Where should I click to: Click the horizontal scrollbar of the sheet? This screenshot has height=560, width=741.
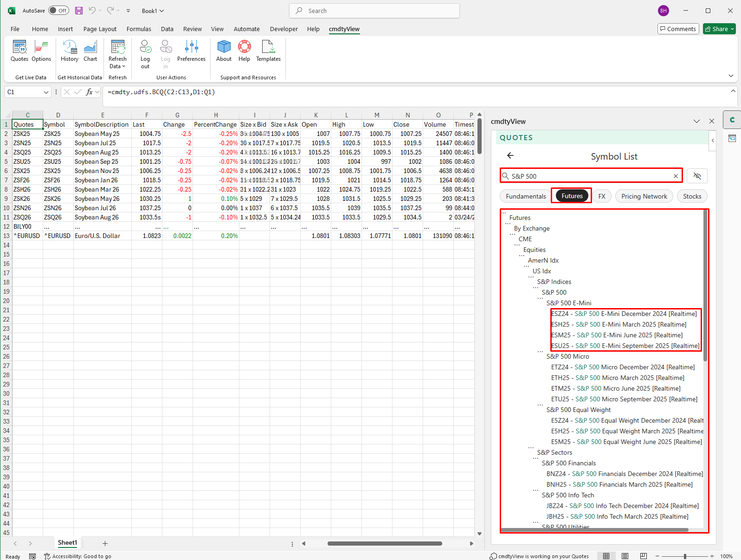pyautogui.click(x=385, y=543)
